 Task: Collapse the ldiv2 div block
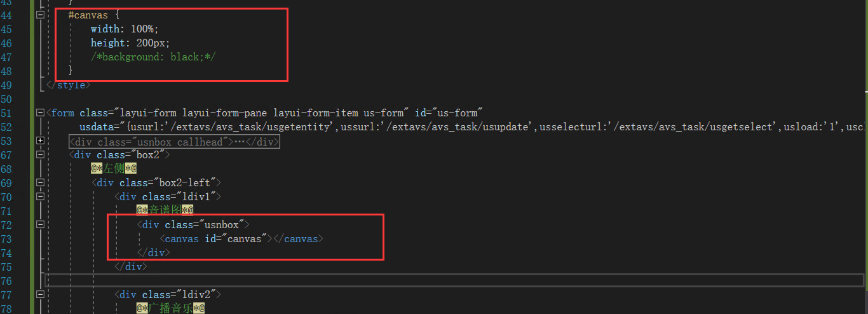41,295
